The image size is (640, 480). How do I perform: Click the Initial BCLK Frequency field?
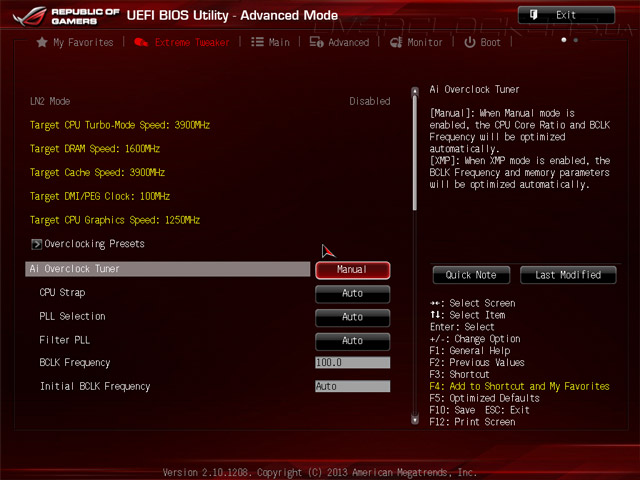click(353, 386)
